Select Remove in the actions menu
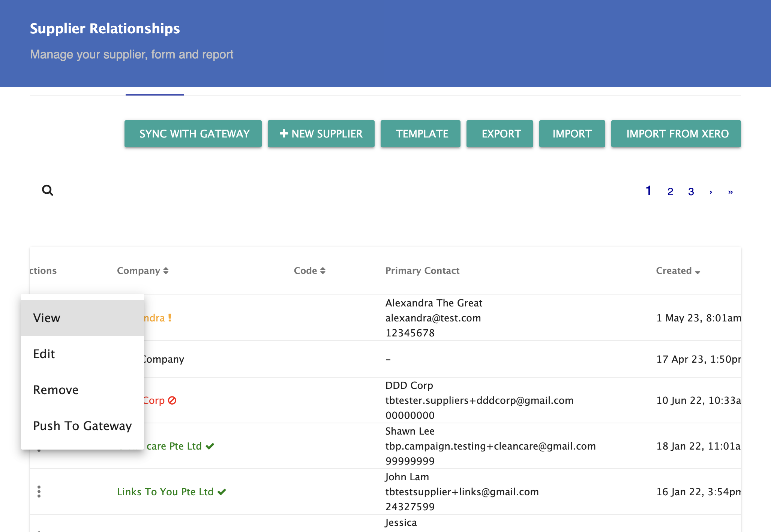Screen dimensions: 771x532 pos(82,390)
